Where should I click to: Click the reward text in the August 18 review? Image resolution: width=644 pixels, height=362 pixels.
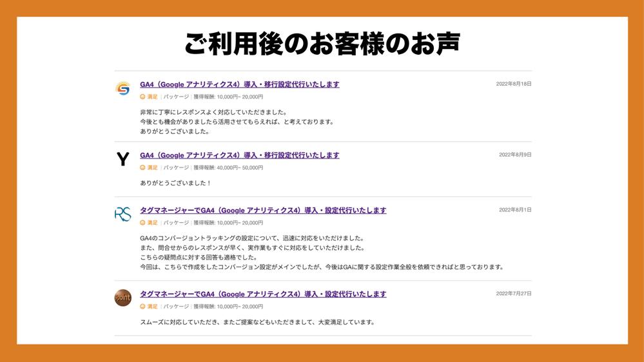(228, 97)
